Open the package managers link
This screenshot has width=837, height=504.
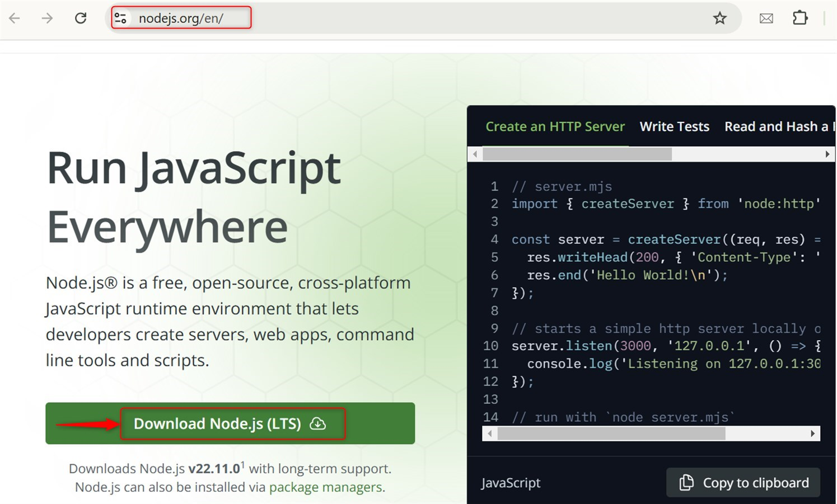point(326,487)
